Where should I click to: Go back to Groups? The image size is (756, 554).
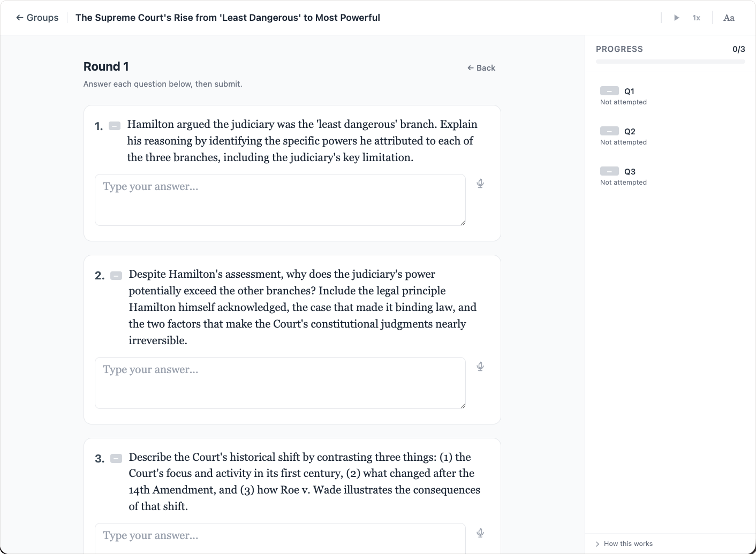tap(37, 18)
